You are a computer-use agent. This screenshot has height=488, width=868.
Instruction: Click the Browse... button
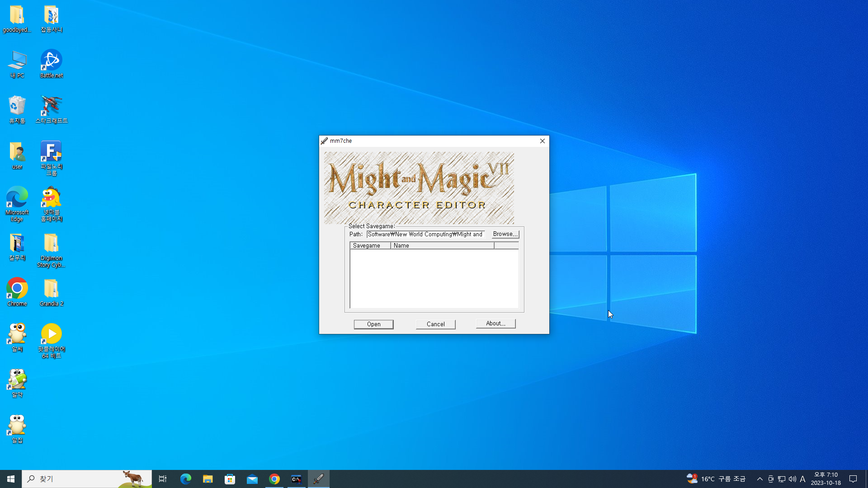pos(505,234)
